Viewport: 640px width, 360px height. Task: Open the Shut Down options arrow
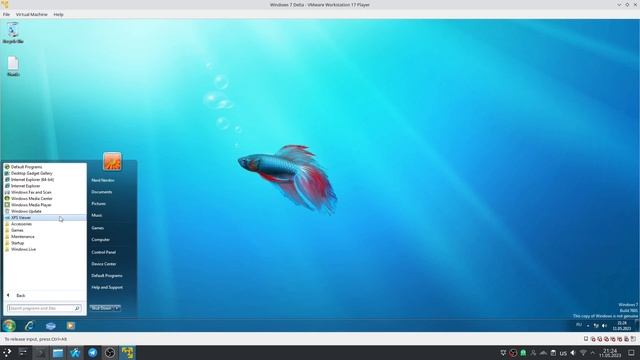117,308
